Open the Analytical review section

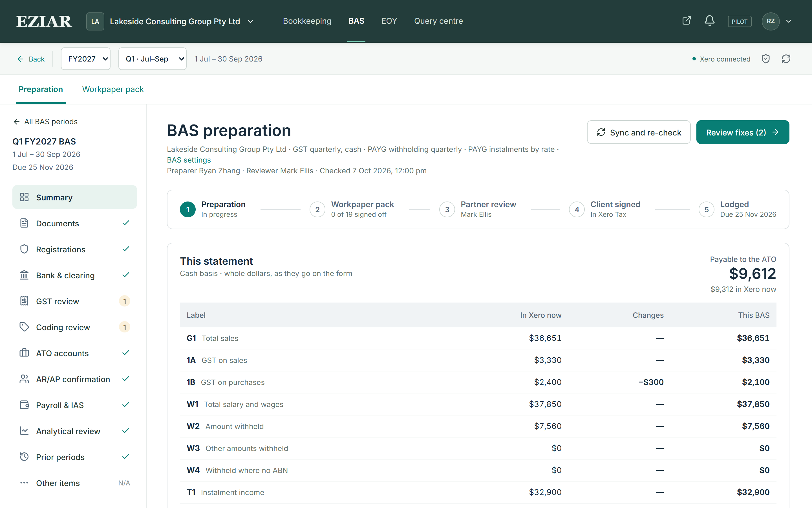tap(74, 431)
